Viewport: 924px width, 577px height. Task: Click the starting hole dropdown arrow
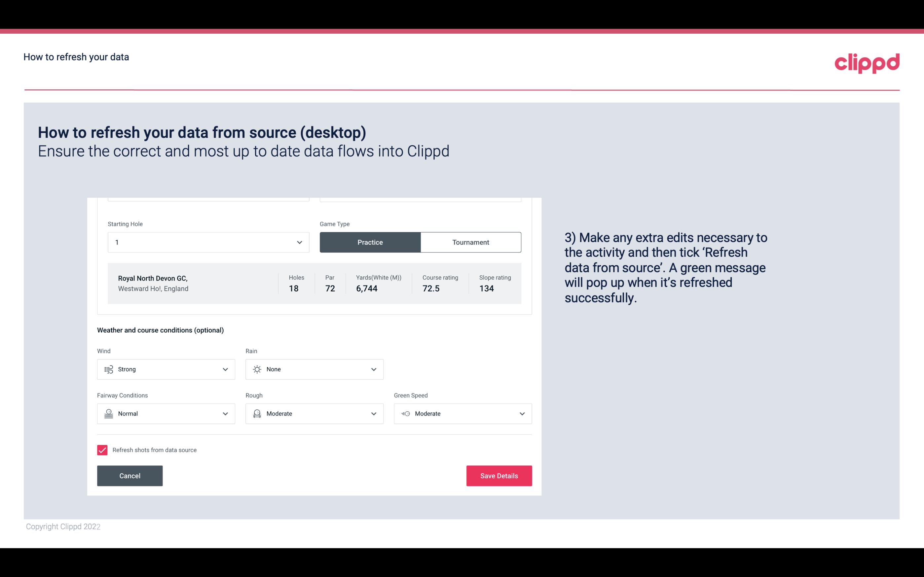299,242
